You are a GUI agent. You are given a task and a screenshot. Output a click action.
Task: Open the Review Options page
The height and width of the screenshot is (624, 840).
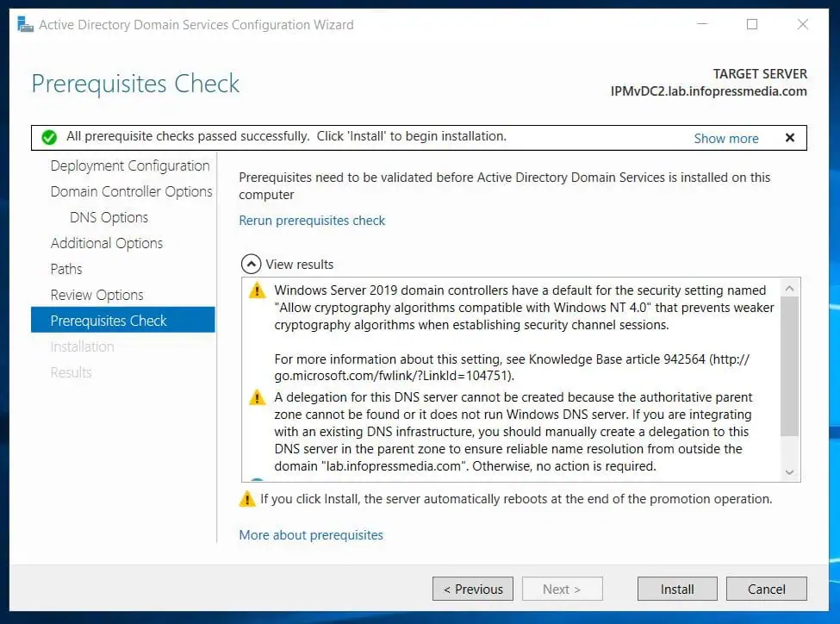[x=97, y=295]
